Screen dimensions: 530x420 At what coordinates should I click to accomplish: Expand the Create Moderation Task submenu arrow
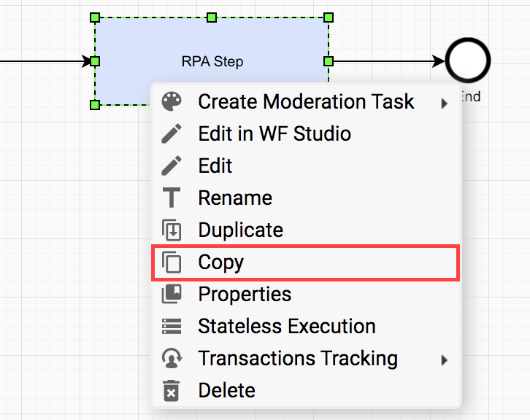[445, 104]
